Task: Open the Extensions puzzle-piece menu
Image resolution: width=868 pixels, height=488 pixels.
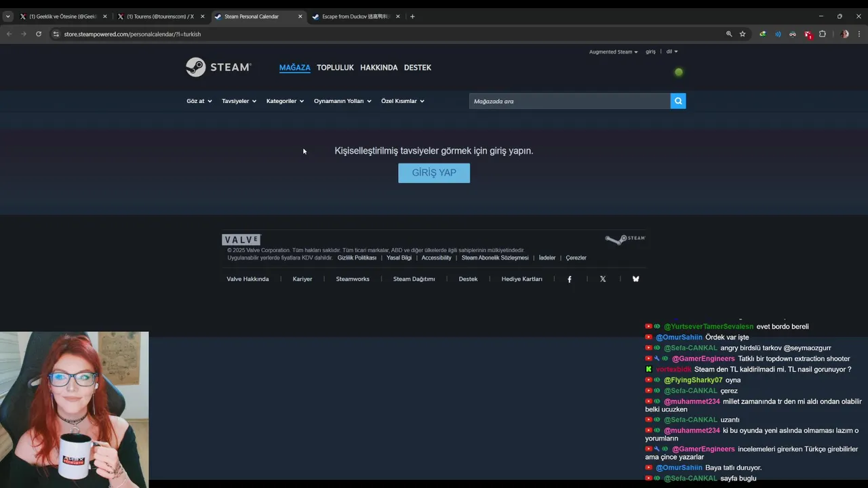Action: 823,34
